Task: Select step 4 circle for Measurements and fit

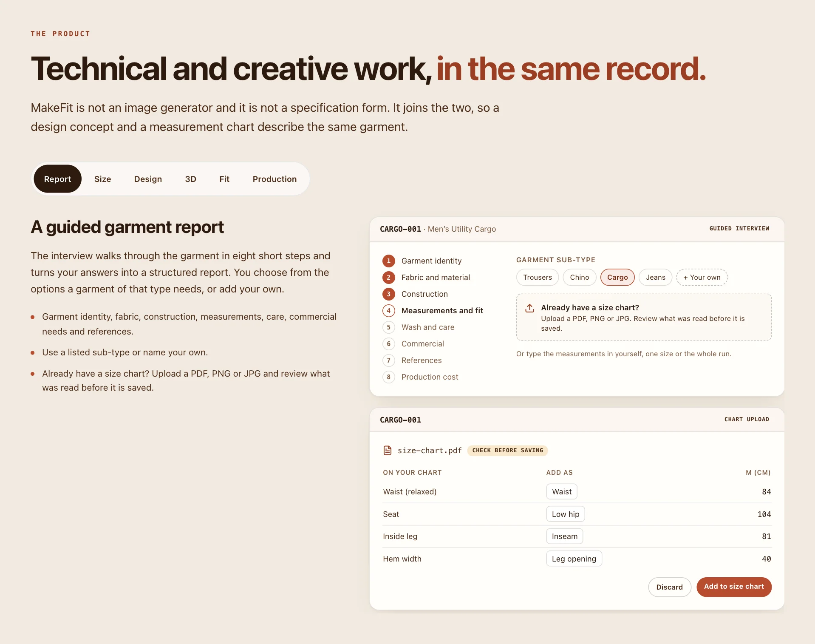Action: (x=388, y=310)
